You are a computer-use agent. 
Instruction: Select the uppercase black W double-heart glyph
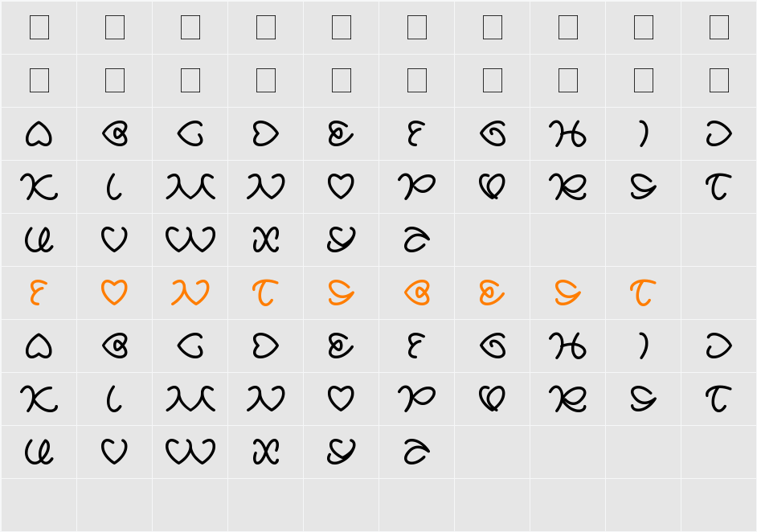tap(190, 239)
